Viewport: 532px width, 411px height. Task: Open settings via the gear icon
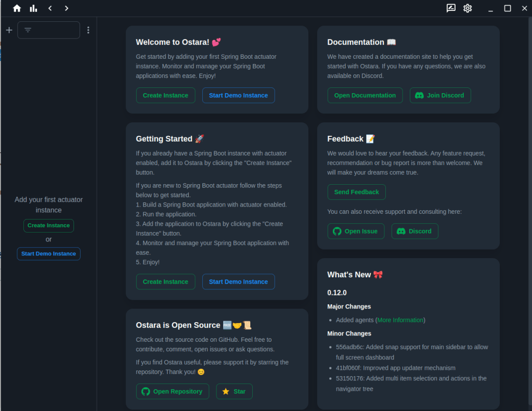pos(468,8)
